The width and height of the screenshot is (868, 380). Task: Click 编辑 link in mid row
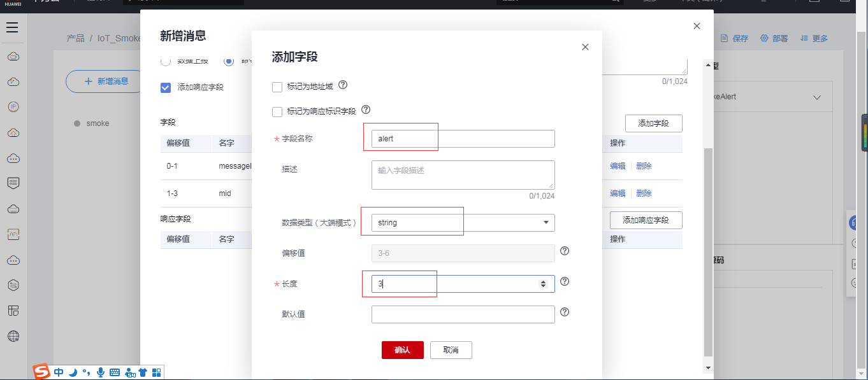click(618, 194)
